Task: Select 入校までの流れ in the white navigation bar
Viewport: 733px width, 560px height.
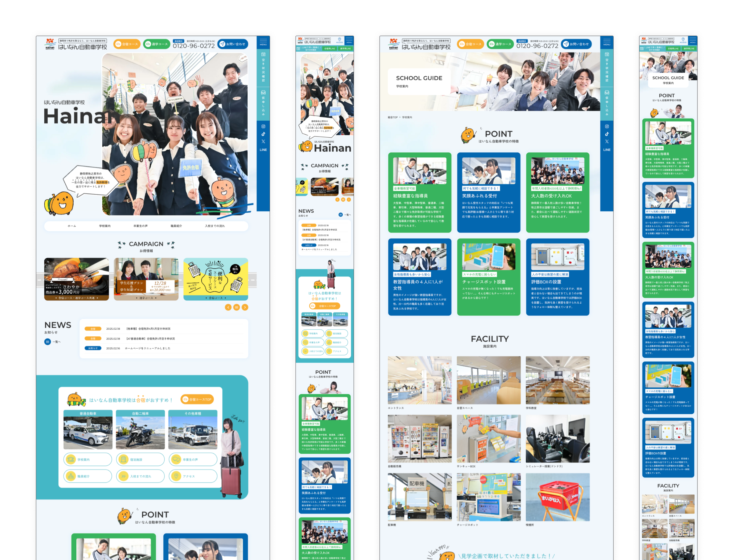Action: click(215, 226)
